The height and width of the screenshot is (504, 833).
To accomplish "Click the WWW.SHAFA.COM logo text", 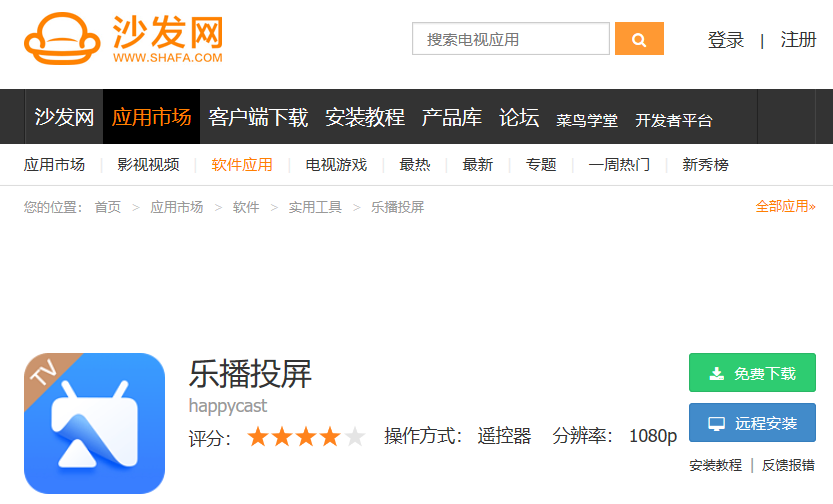I will pos(168,57).
